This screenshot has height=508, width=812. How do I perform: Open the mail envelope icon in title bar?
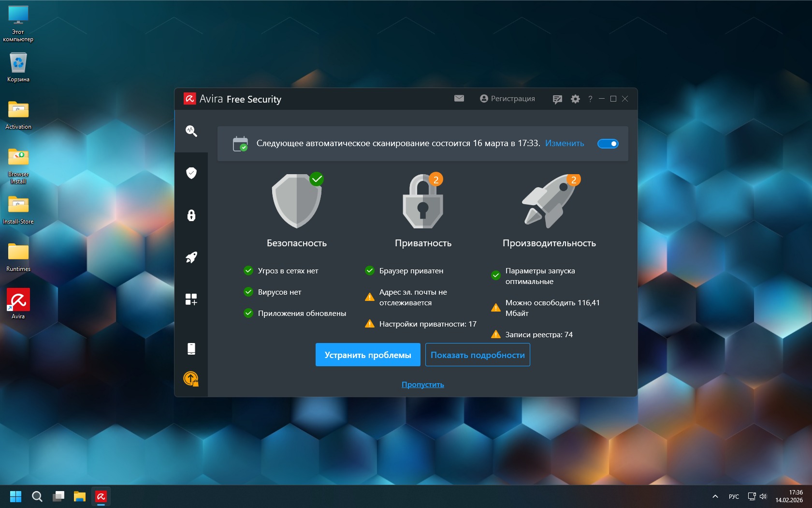[x=459, y=99]
